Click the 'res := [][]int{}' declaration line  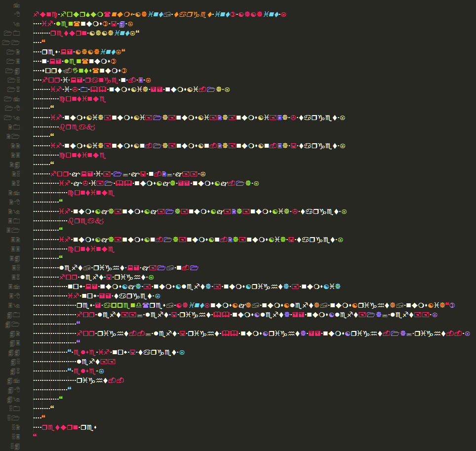[x=83, y=52]
